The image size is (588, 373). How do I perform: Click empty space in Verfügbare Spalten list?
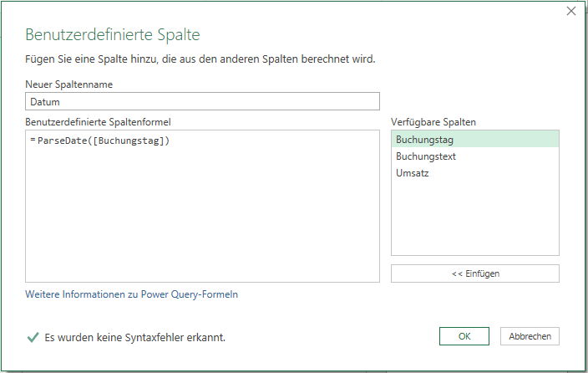point(475,220)
